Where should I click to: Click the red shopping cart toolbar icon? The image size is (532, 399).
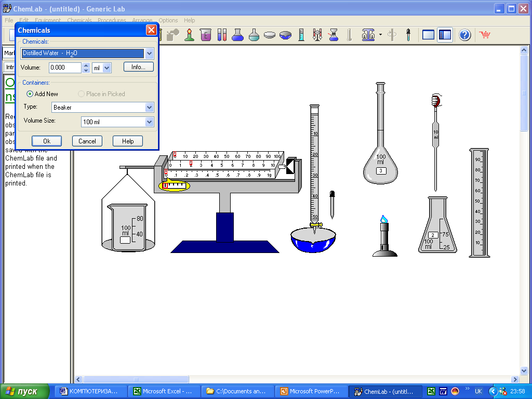485,35
